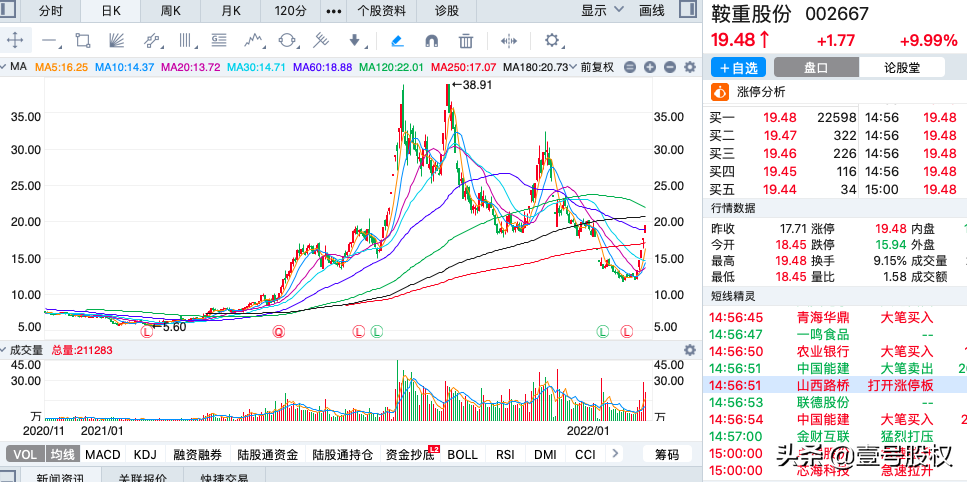Click the plus icon in MA row
Screen dimensions: 967x482
coord(649,67)
